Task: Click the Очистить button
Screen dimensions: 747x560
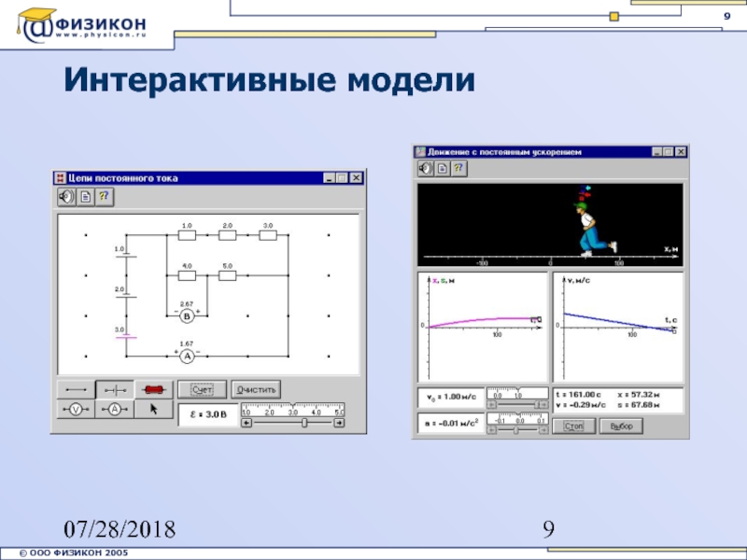Action: click(x=256, y=389)
